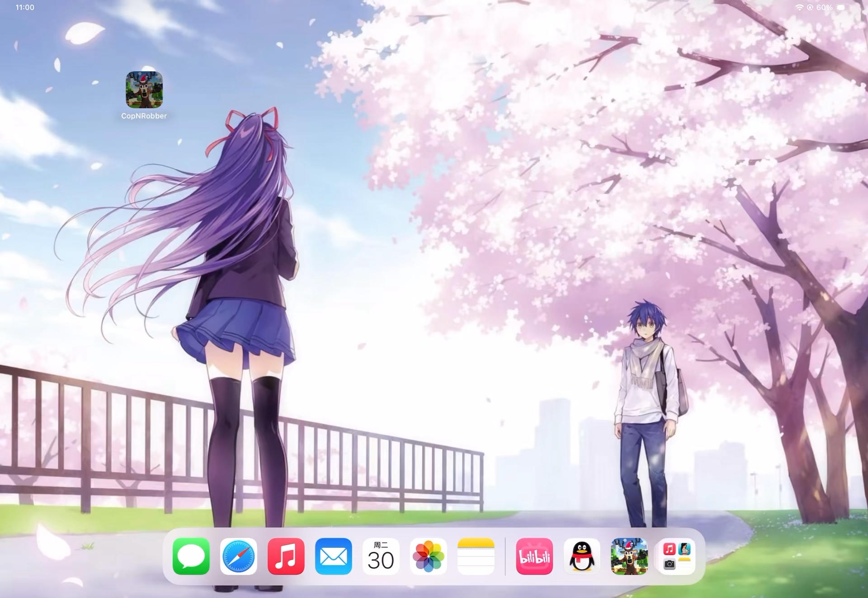Tap the small Camera icon in App Library
Screen dimensions: 868x598
coord(670,564)
